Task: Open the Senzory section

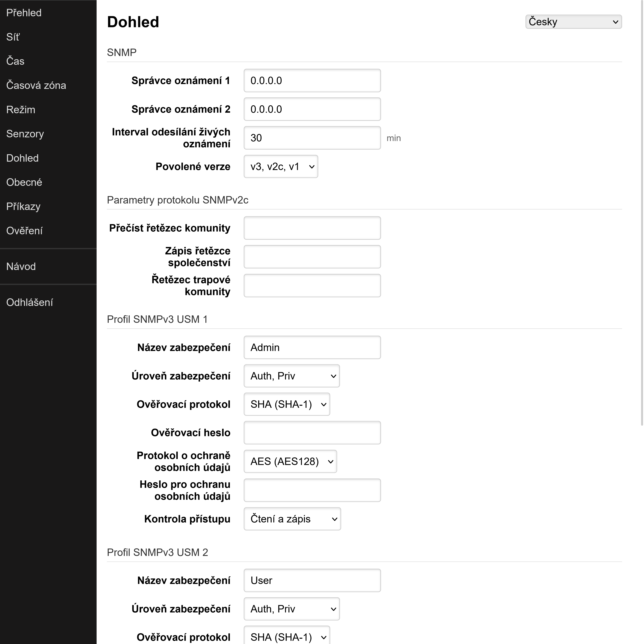Action: (x=25, y=134)
